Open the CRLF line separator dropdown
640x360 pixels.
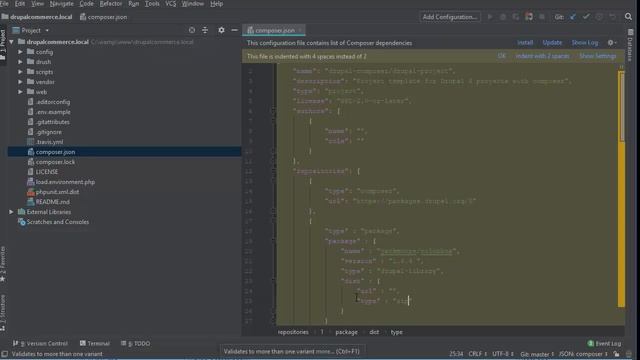(x=478, y=354)
